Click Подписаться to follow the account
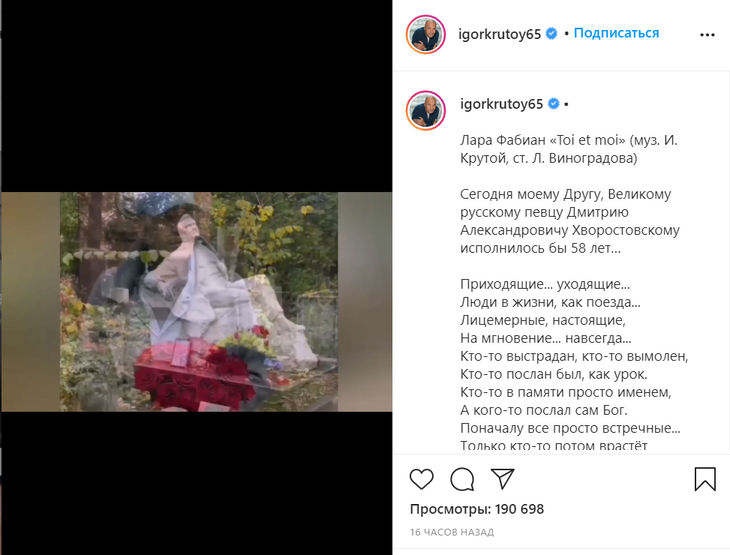Image resolution: width=730 pixels, height=555 pixels. coord(616,33)
